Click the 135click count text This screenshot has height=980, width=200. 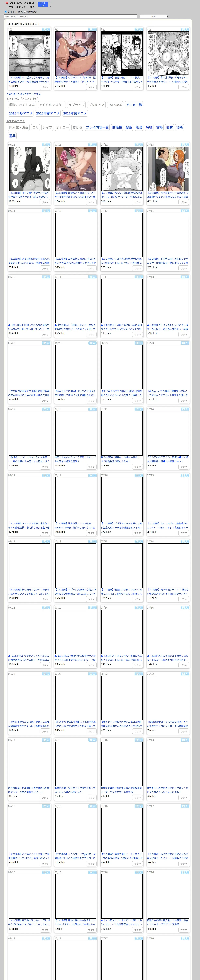pyautogui.click(x=106, y=598)
